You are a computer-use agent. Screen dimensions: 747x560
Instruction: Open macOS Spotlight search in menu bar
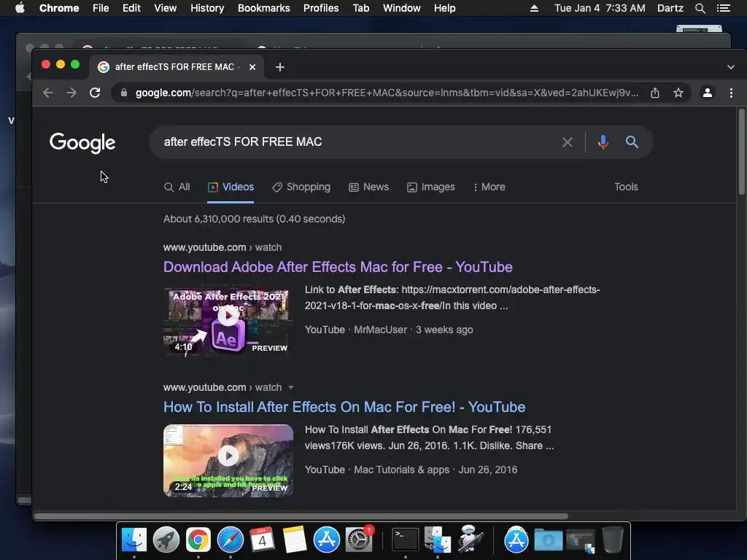700,8
